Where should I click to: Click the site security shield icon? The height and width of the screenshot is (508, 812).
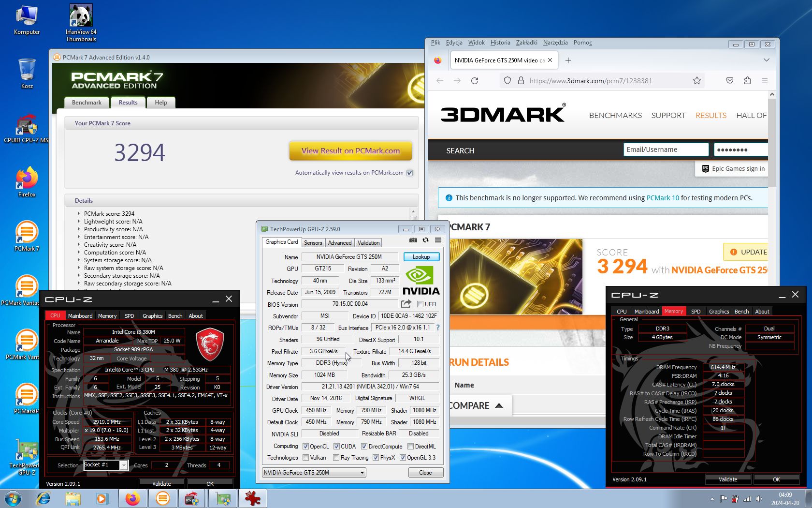click(x=507, y=81)
